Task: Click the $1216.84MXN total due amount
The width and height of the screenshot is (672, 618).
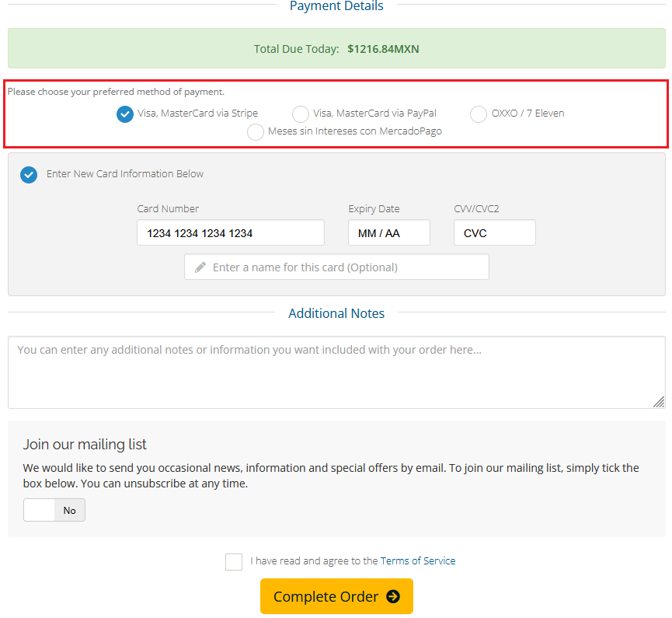Action: [x=383, y=49]
